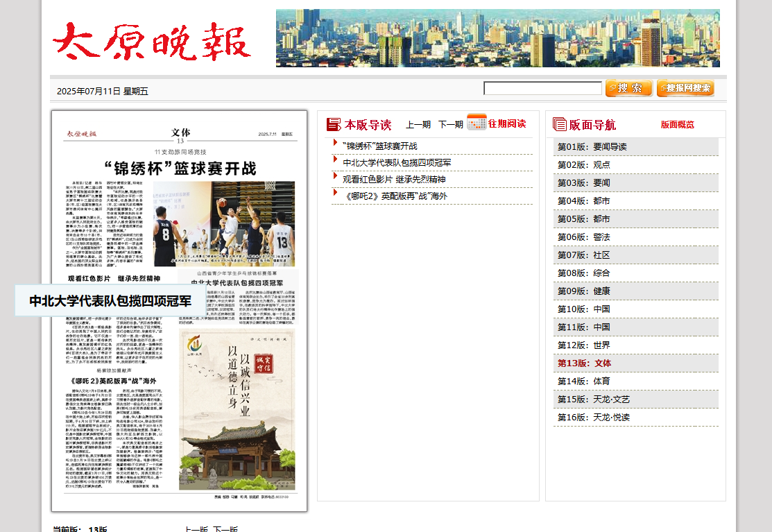
Task: Go to previous issue via 上一期
Action: click(418, 125)
